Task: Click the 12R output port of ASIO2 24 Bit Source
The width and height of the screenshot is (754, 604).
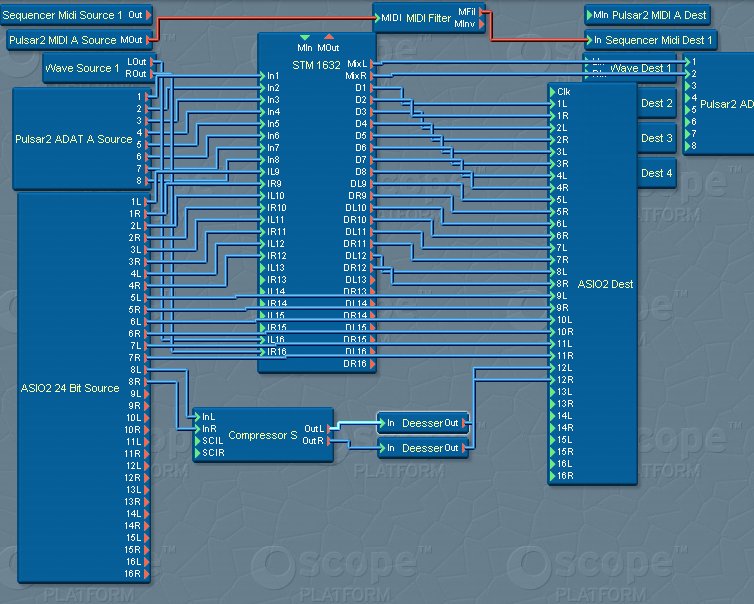Action: (146, 478)
